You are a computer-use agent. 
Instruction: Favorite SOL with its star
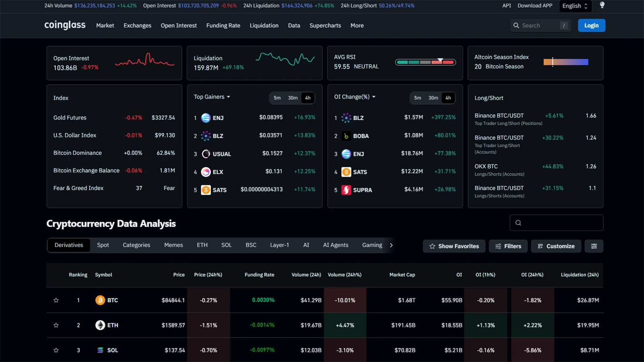tap(56, 350)
